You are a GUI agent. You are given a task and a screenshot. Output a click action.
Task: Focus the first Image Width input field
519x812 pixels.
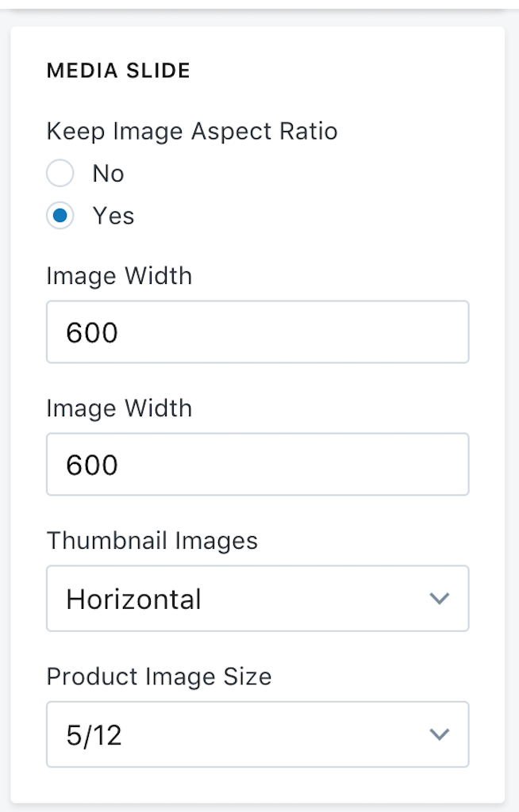tap(257, 331)
